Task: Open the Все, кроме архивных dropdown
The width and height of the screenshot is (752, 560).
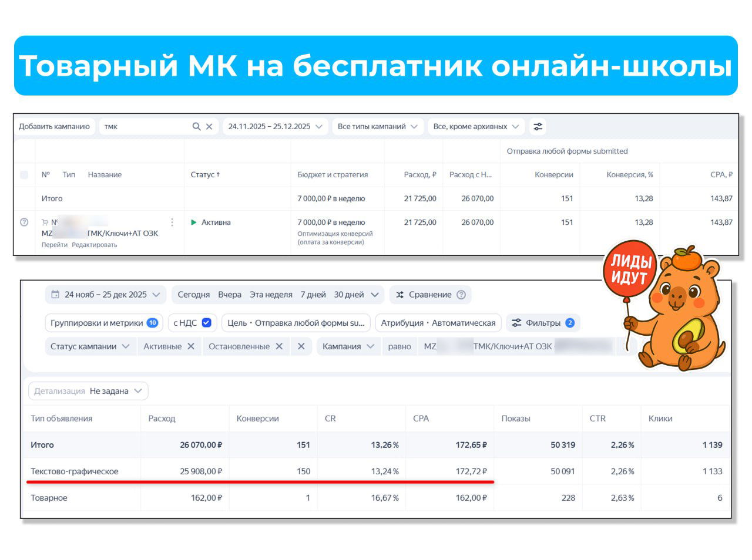Action: (x=476, y=127)
